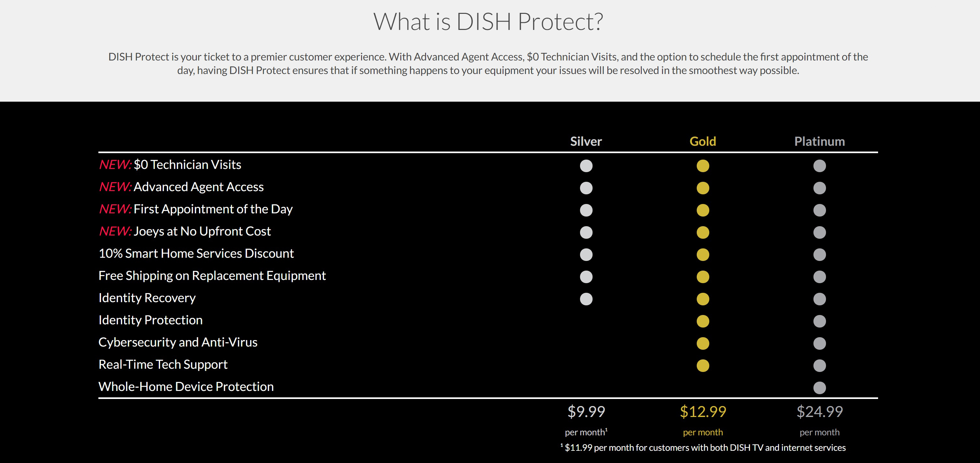The image size is (980, 463).
Task: Click the $24.99 Platinum price
Action: pos(820,412)
